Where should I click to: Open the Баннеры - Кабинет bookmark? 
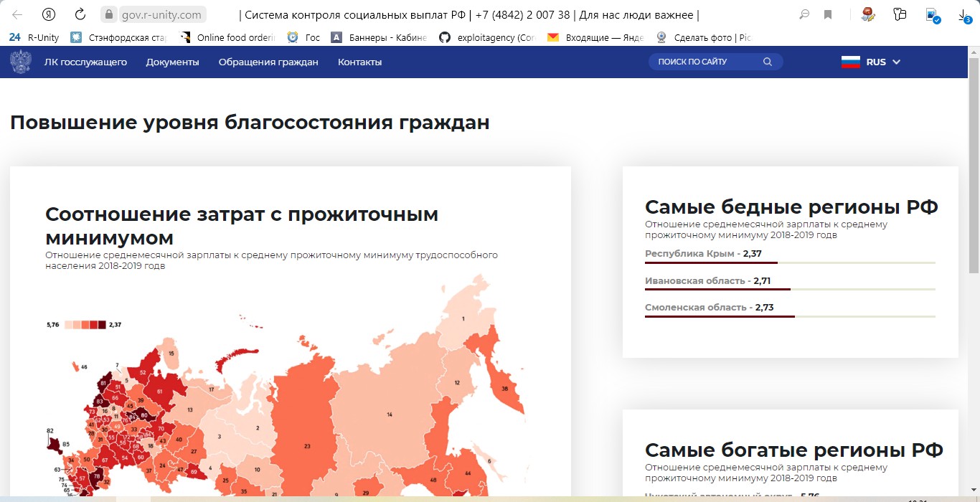[x=379, y=37]
